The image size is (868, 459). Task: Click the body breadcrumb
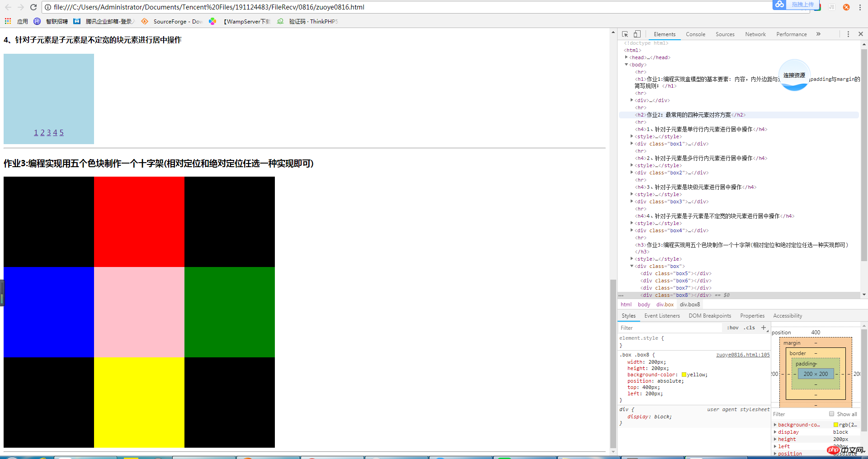[644, 304]
